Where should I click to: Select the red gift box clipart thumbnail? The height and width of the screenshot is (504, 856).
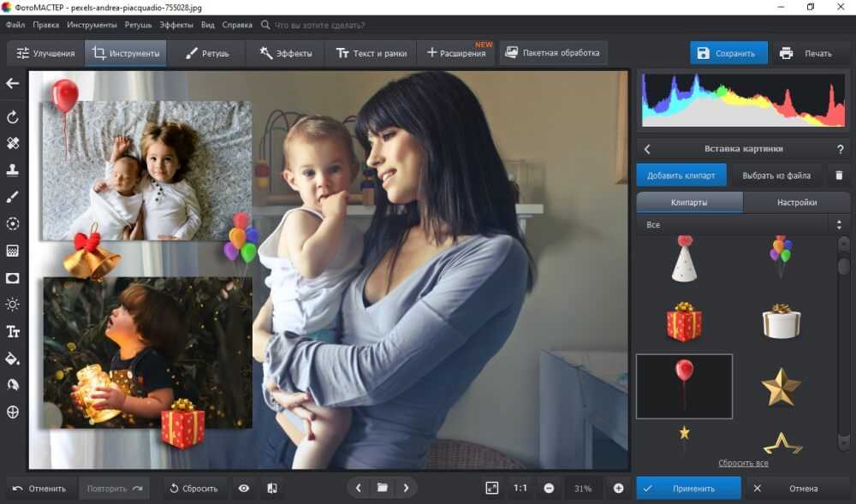click(x=684, y=322)
